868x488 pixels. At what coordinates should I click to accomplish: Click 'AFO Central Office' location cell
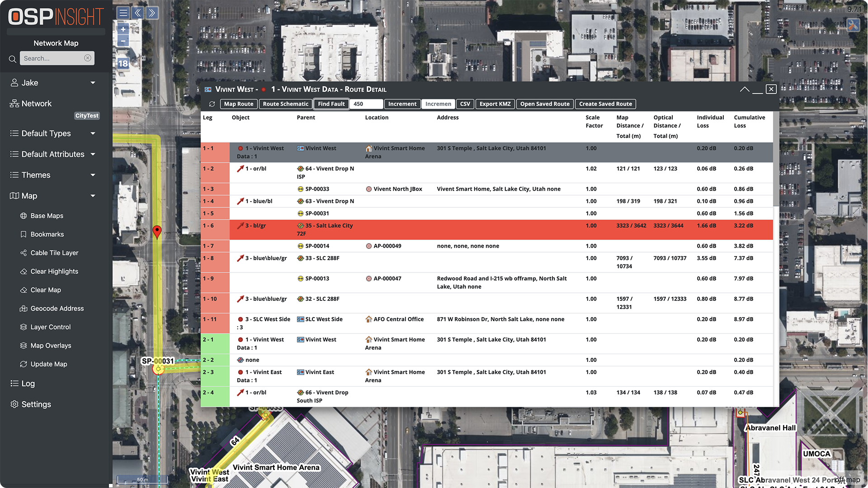tap(394, 319)
